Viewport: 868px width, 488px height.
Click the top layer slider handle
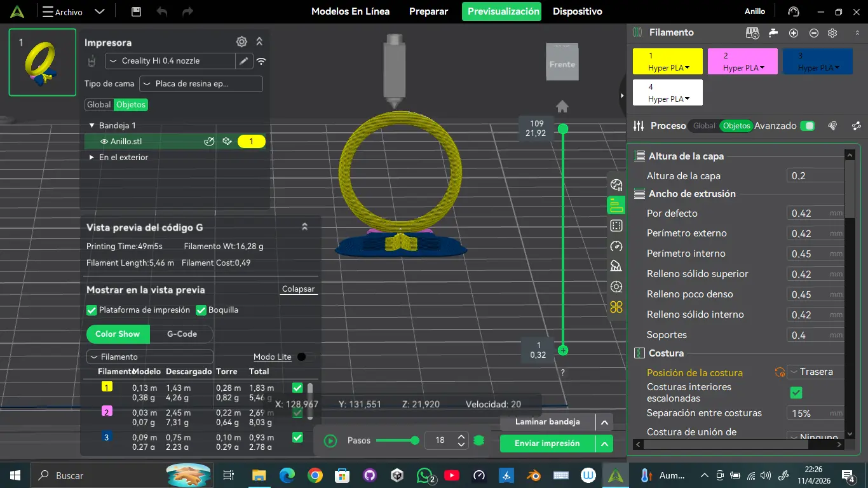[x=562, y=129]
